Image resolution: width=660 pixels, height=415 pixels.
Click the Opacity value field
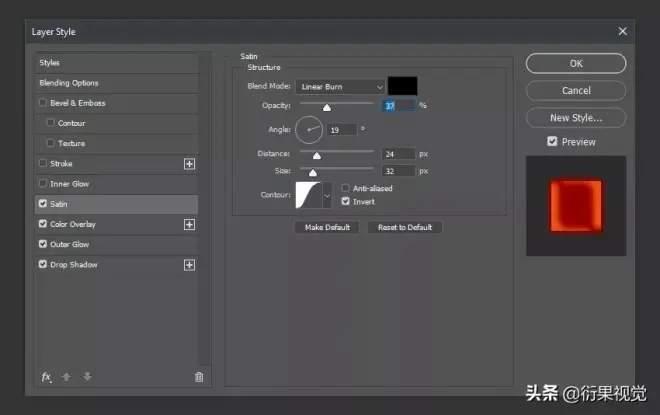coord(399,106)
